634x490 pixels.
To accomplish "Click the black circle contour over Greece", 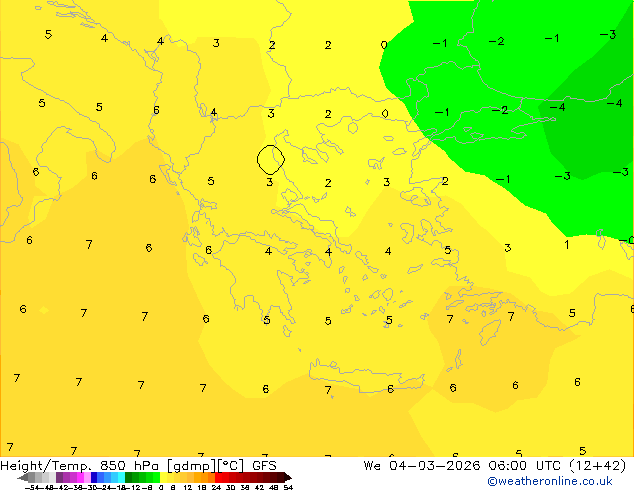I will 271,160.
